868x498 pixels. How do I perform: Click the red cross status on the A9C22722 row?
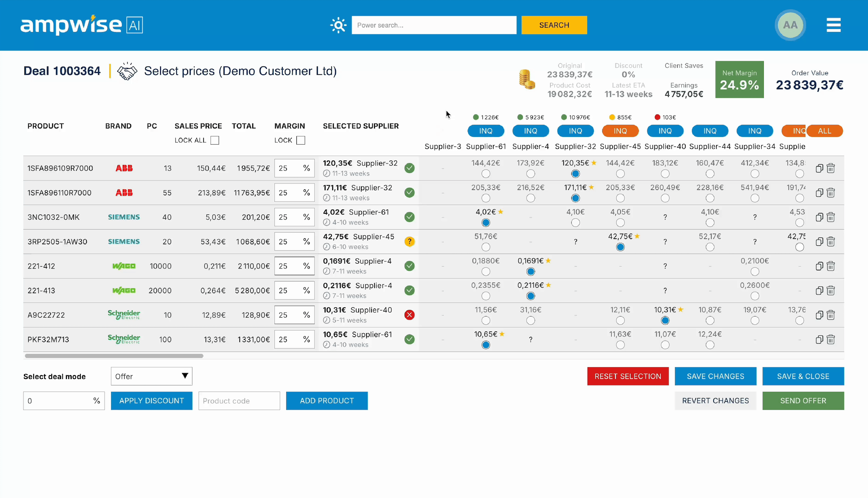coord(409,315)
